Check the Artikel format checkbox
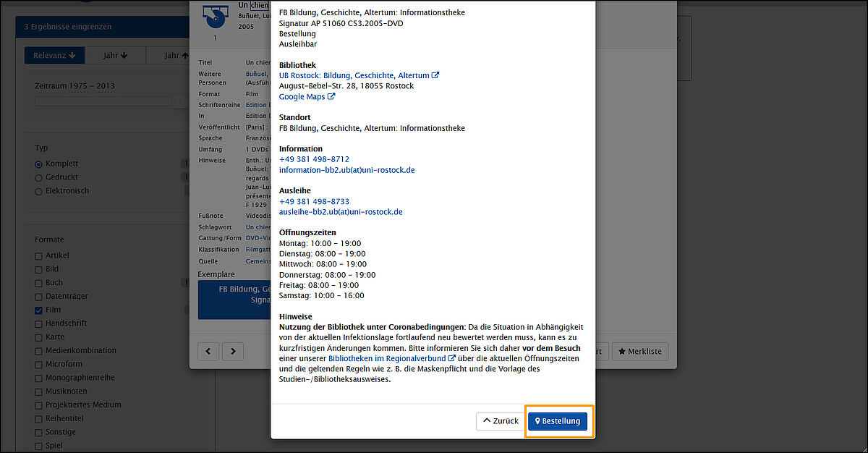 click(39, 255)
